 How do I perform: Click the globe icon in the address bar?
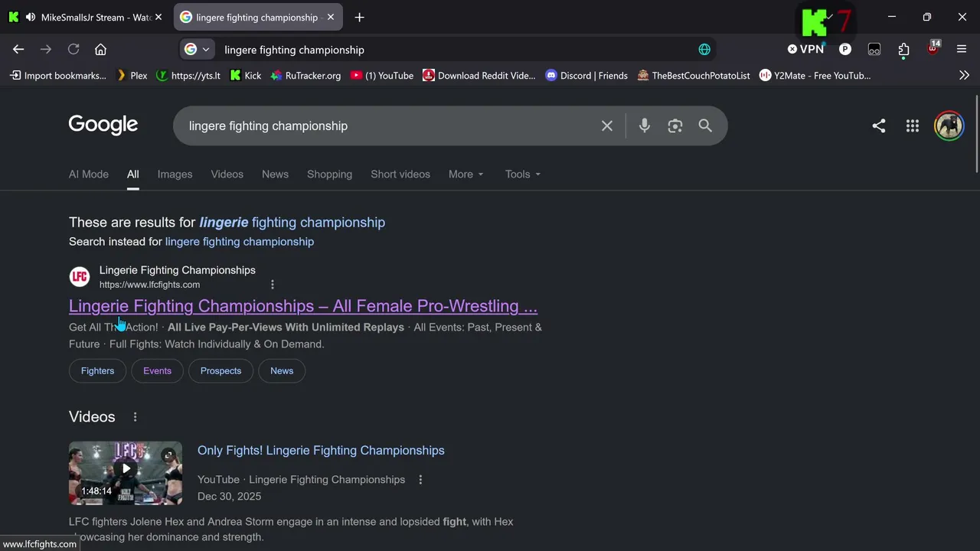point(704,49)
